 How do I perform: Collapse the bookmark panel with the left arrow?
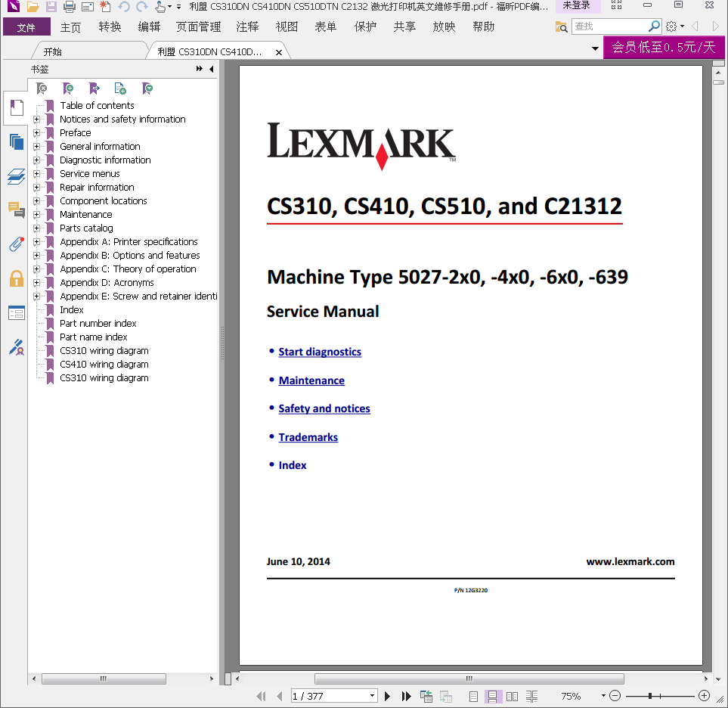pyautogui.click(x=212, y=69)
